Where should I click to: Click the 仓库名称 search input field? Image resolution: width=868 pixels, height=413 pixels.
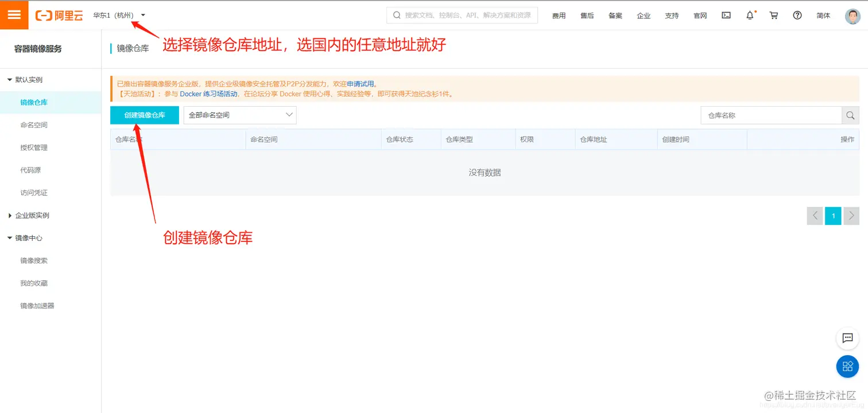(x=769, y=115)
